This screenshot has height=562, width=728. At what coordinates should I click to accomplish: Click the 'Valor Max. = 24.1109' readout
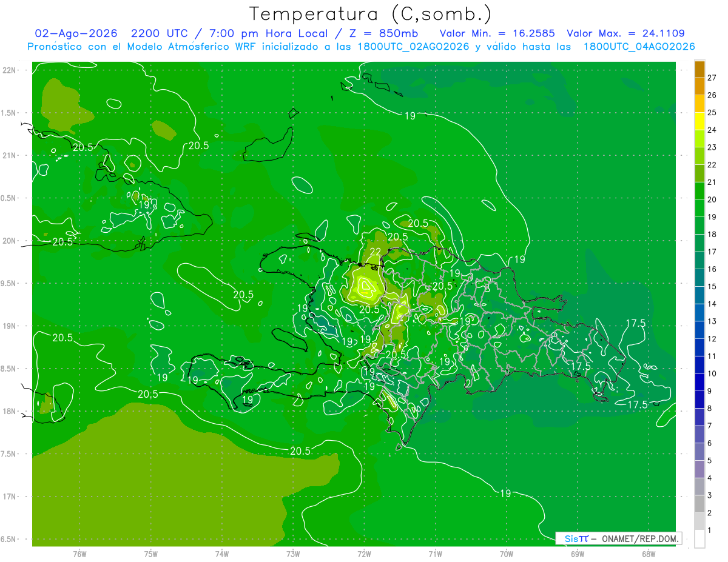pos(625,33)
